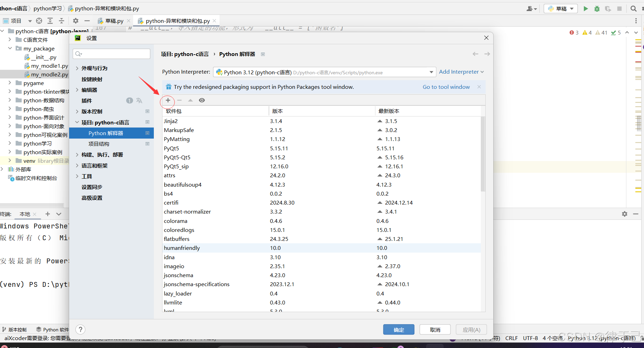Viewport: 644px width, 348px height.
Task: Expand the 构建、执行、部署 settings section
Action: 77,155
